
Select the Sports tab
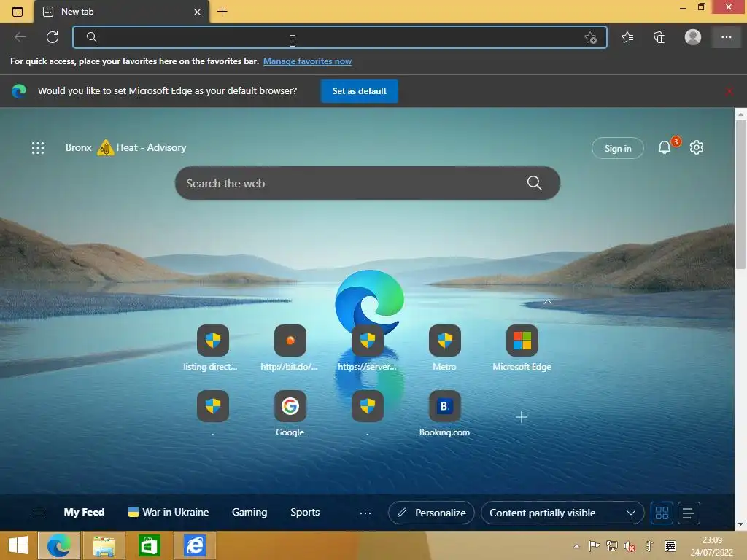pos(305,513)
